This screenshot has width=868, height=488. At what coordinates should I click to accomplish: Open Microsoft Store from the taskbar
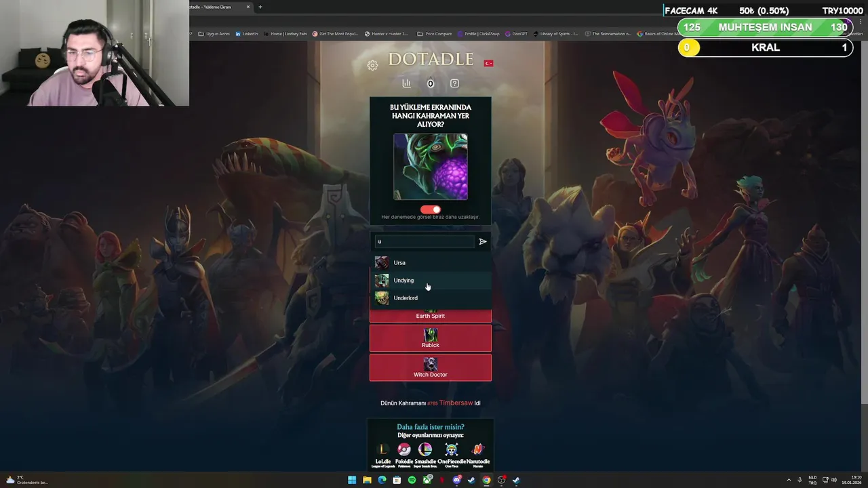coord(397,480)
